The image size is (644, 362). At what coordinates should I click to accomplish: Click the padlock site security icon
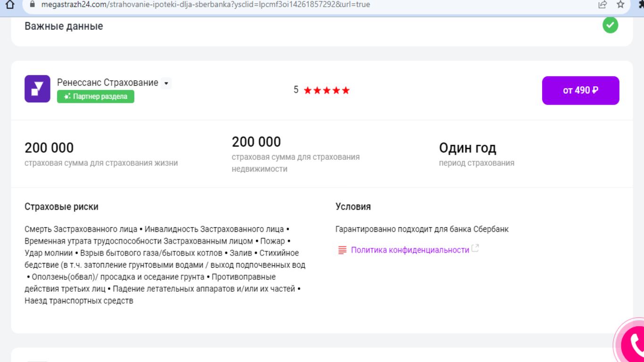click(33, 4)
